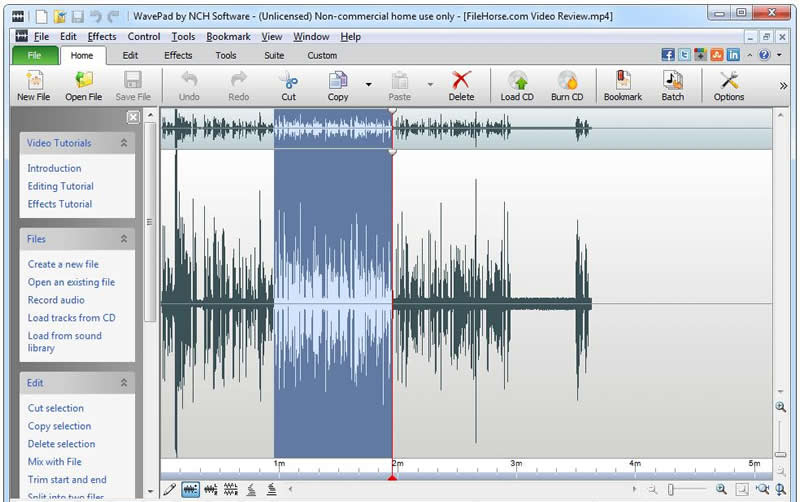The width and height of the screenshot is (800, 502).
Task: Toggle the second waveform view mode button
Action: click(x=211, y=490)
